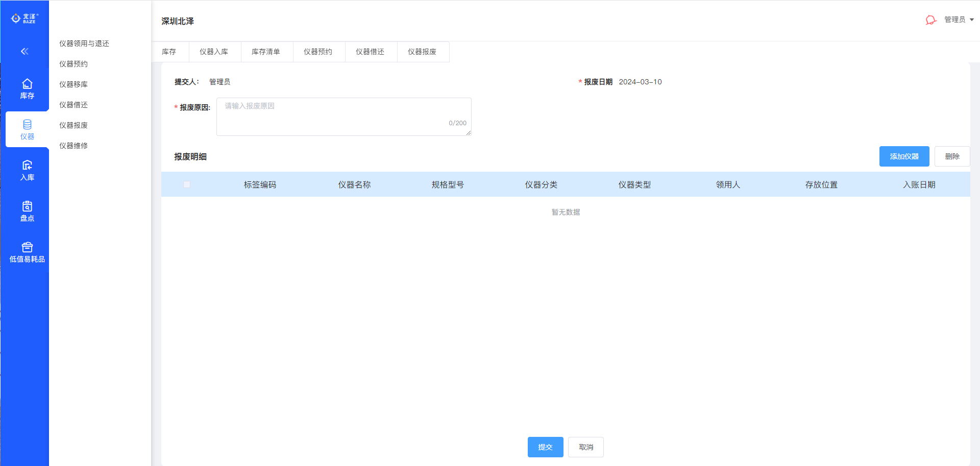Click the 删除 button
Screen dimensions: 980x466
952,156
